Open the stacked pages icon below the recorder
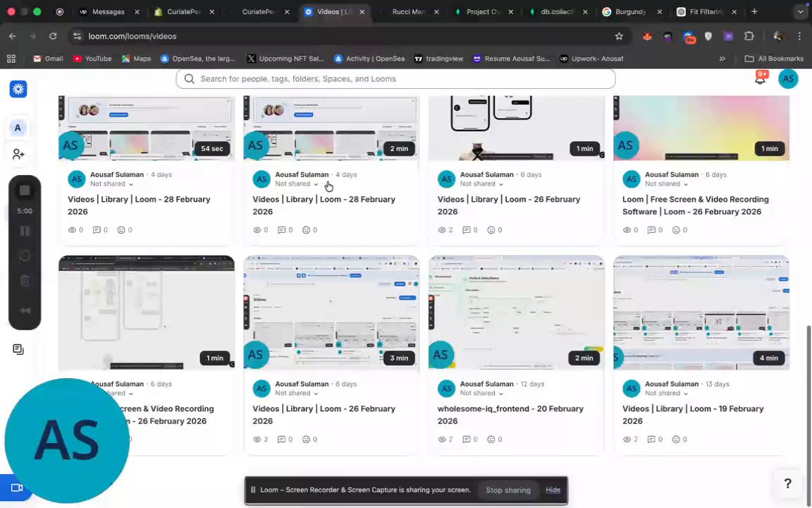The height and width of the screenshot is (508, 812). [18, 349]
